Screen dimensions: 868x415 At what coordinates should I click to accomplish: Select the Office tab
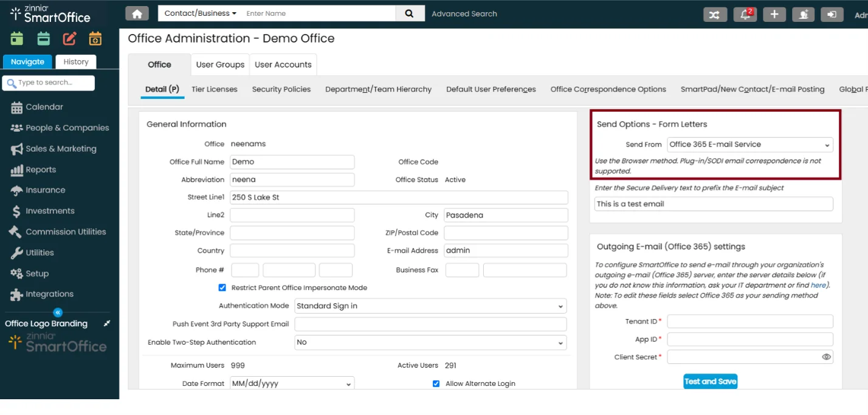pyautogui.click(x=159, y=64)
